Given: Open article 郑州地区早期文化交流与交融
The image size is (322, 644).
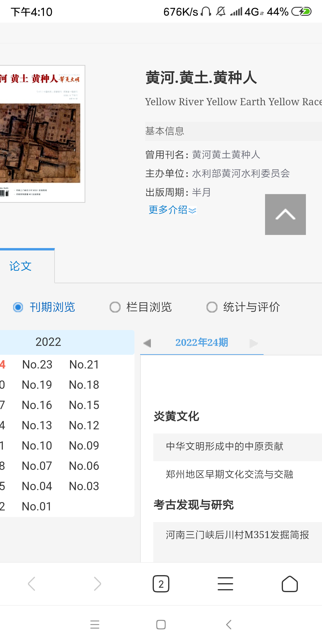Looking at the screenshot, I should click(x=229, y=474).
